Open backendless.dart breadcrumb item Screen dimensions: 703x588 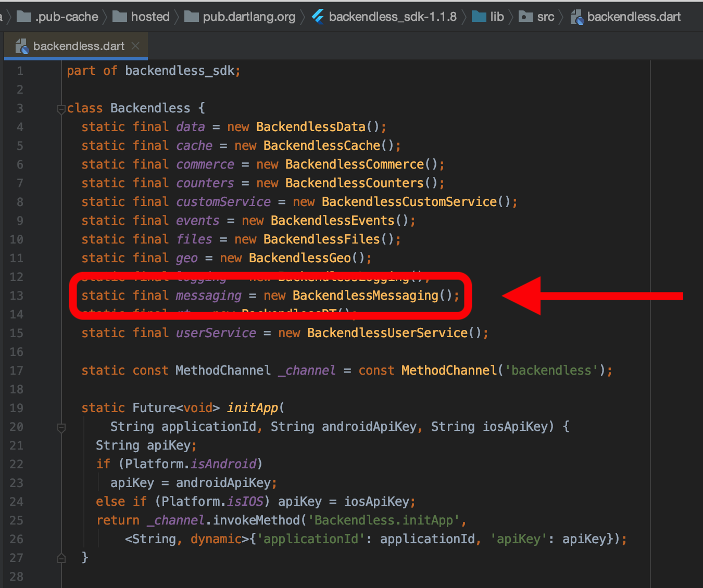[634, 17]
